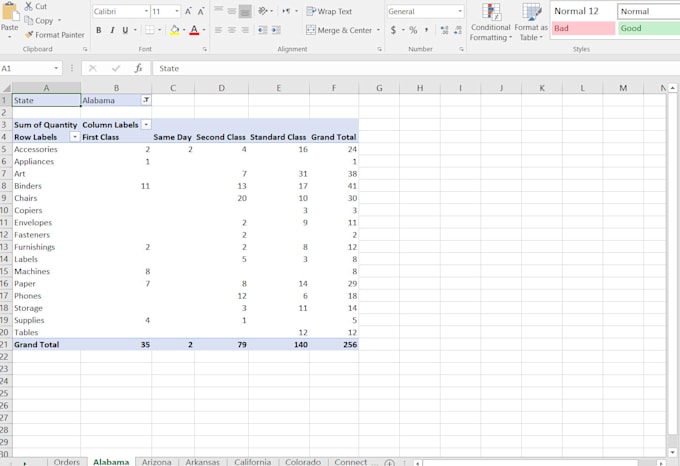Screen dimensions: 680x466
Task: Open the Font dialog launcher
Action: 204,49
